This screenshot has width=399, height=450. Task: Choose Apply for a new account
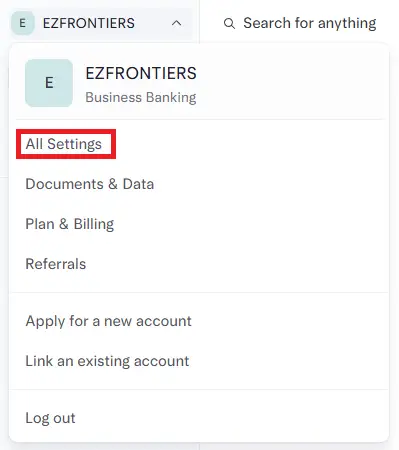[x=108, y=321]
